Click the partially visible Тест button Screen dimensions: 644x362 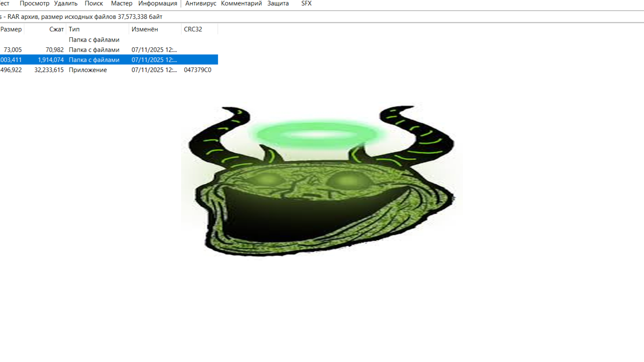click(4, 4)
